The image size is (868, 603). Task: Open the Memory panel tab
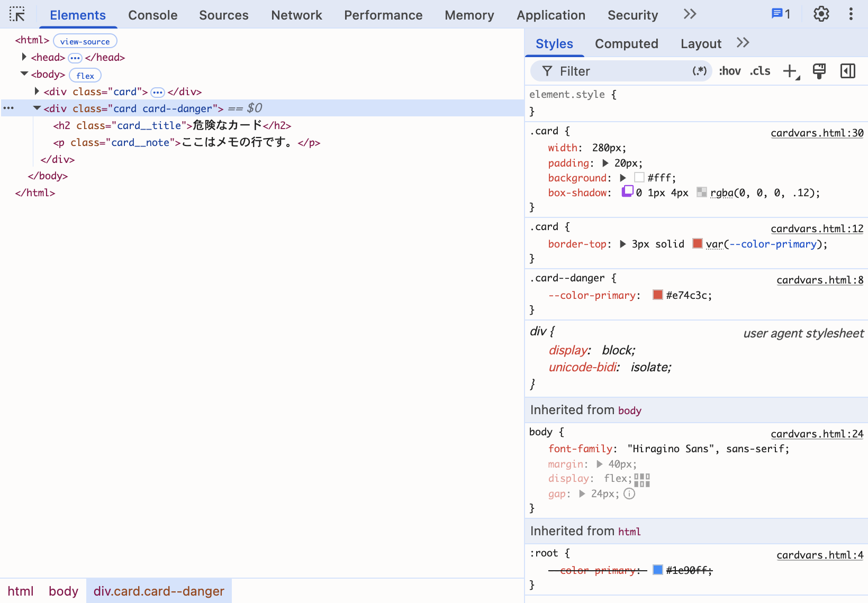[x=469, y=15]
